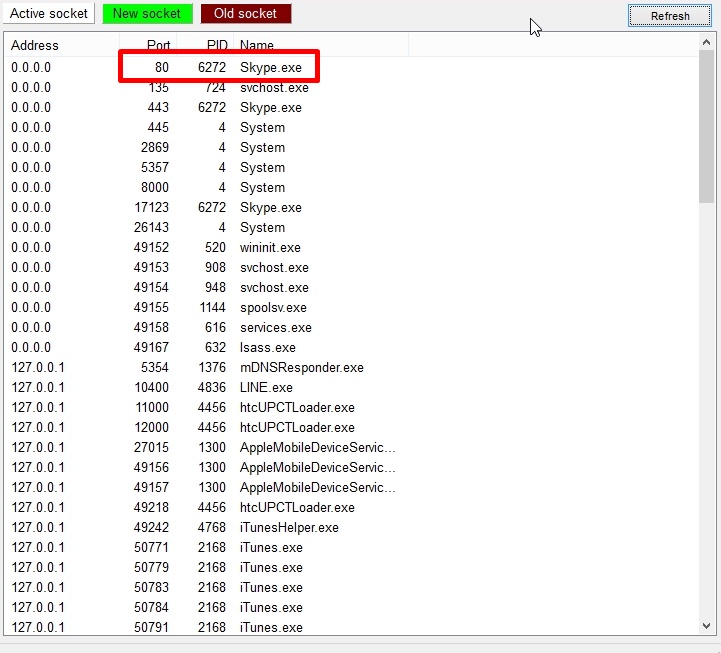721x653 pixels.
Task: Select the svchost.exe row on port 49153
Action: pos(351,267)
